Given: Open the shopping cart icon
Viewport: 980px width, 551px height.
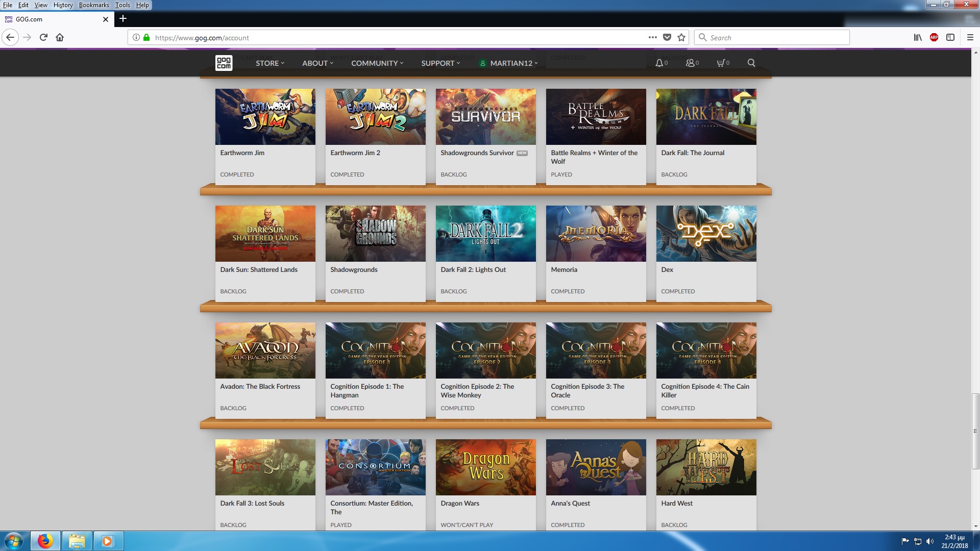Looking at the screenshot, I should click(x=721, y=63).
